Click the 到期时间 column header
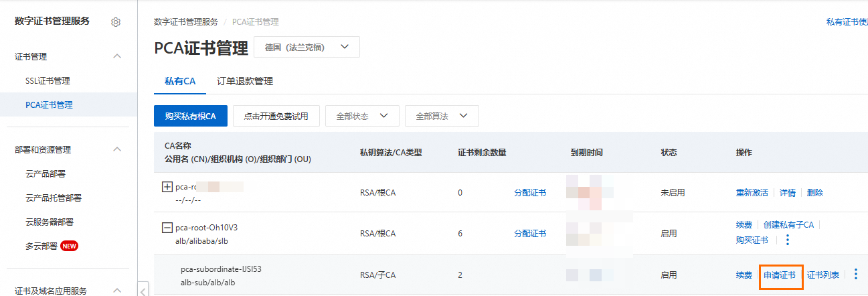This screenshot has height=296, width=868. coord(587,153)
